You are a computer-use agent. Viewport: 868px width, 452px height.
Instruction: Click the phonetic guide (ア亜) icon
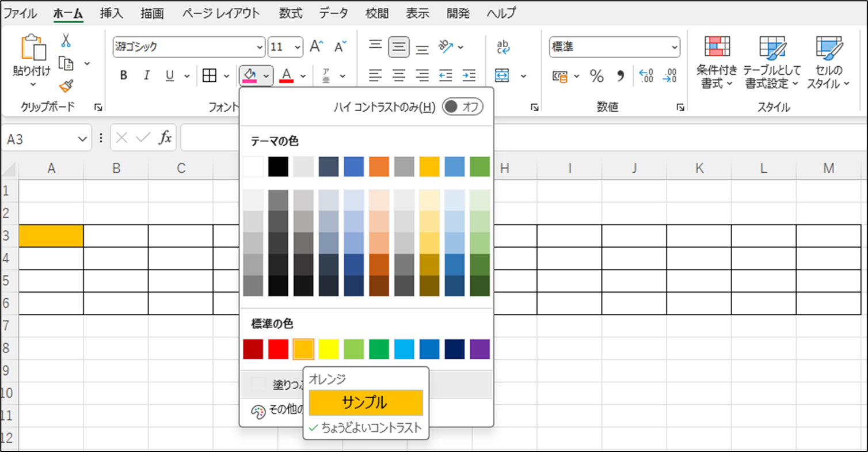pyautogui.click(x=326, y=75)
